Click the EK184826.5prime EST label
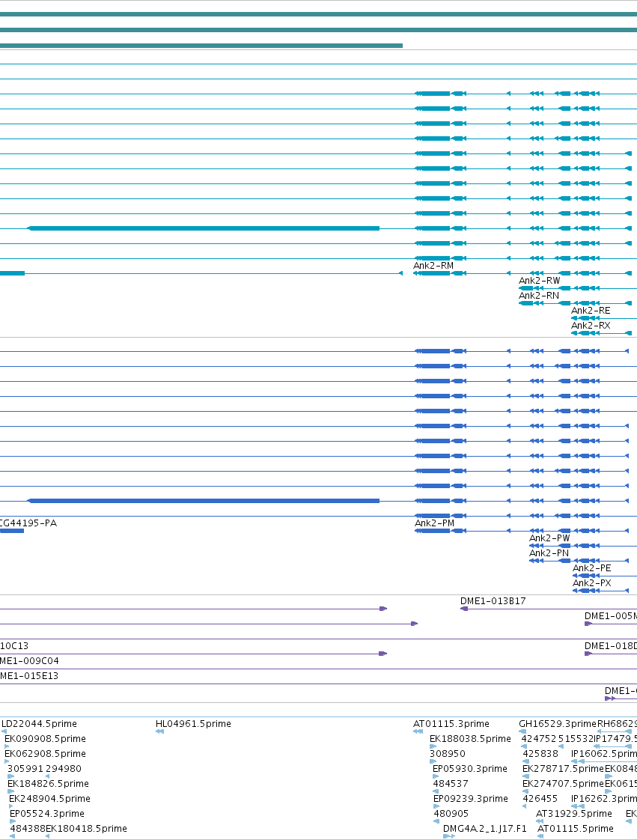637x840 pixels. (48, 784)
